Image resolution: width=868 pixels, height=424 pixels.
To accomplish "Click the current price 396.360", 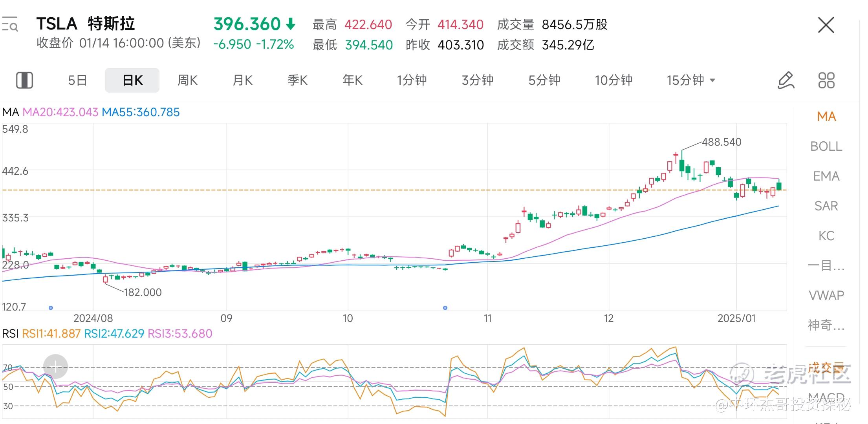I will point(247,24).
